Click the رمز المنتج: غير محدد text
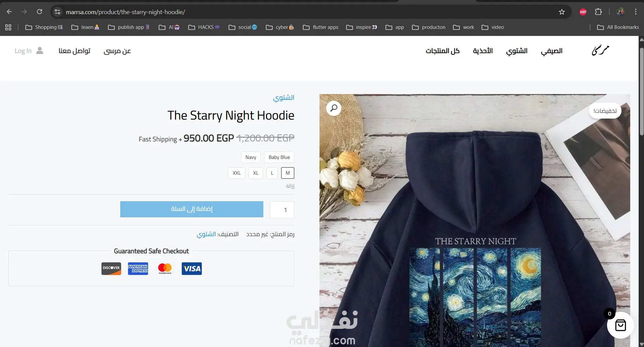 [x=270, y=234]
